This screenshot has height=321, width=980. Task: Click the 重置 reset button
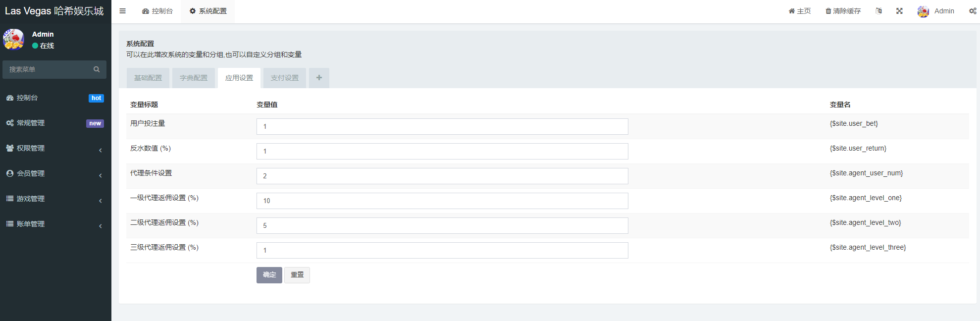(297, 275)
